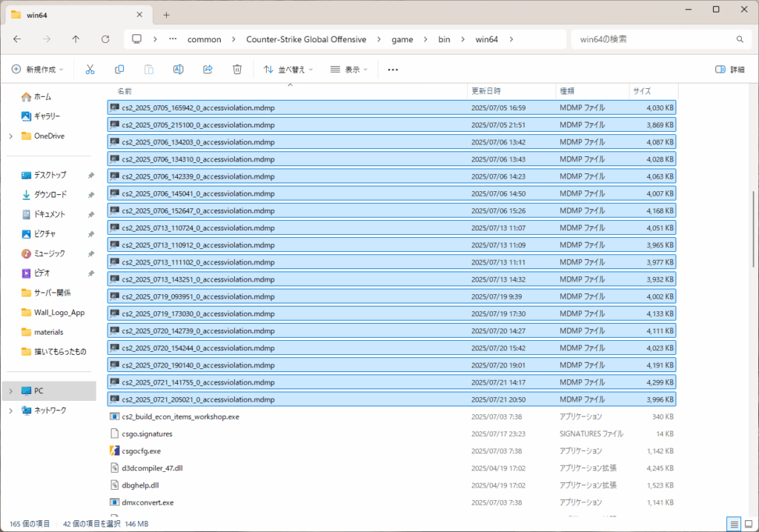Open Pictures (ピクチャ) quick access
This screenshot has width=759, height=532.
39,234
